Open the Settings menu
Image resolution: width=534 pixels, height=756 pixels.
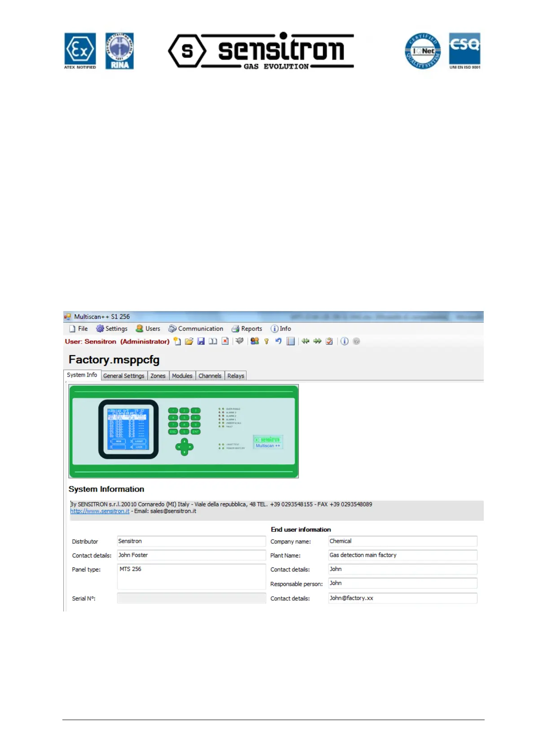(112, 329)
